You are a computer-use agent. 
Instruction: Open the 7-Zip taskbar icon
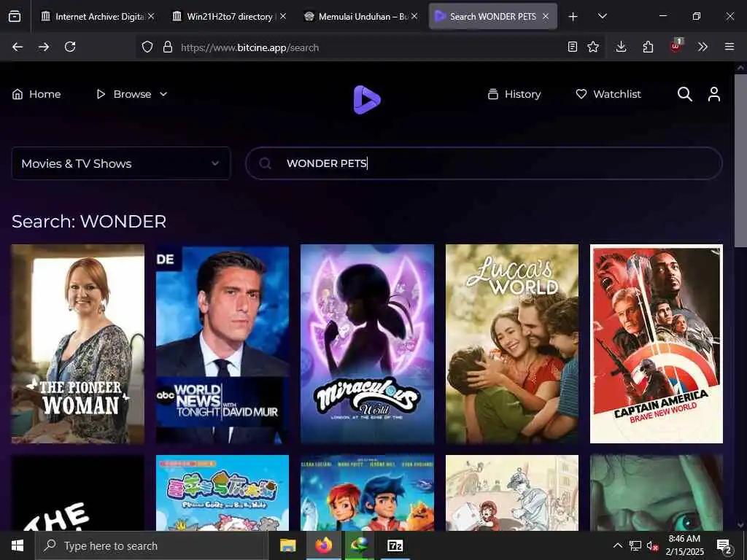[x=395, y=545]
